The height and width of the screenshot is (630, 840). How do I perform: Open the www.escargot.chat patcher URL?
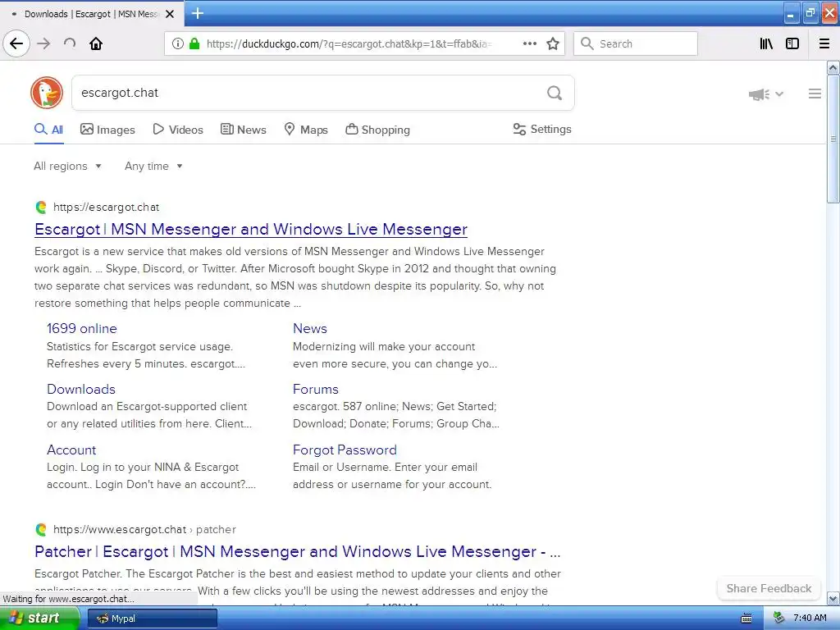(144, 530)
